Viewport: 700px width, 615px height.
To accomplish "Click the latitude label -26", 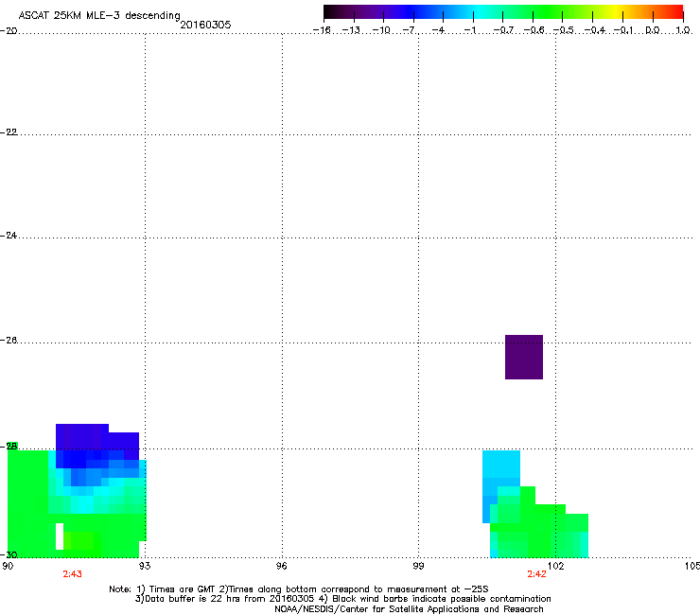I will (9, 341).
